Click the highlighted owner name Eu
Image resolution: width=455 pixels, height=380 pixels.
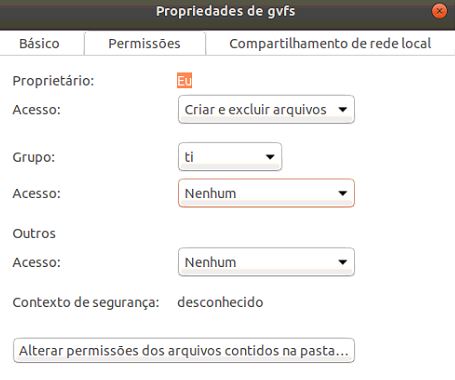(x=184, y=81)
